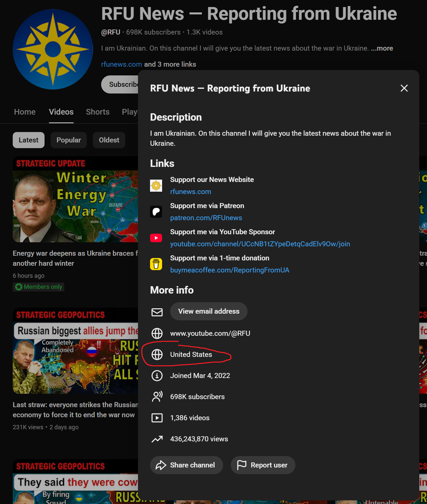
Task: Click '6 hours ago' timestamp
Action: point(28,276)
